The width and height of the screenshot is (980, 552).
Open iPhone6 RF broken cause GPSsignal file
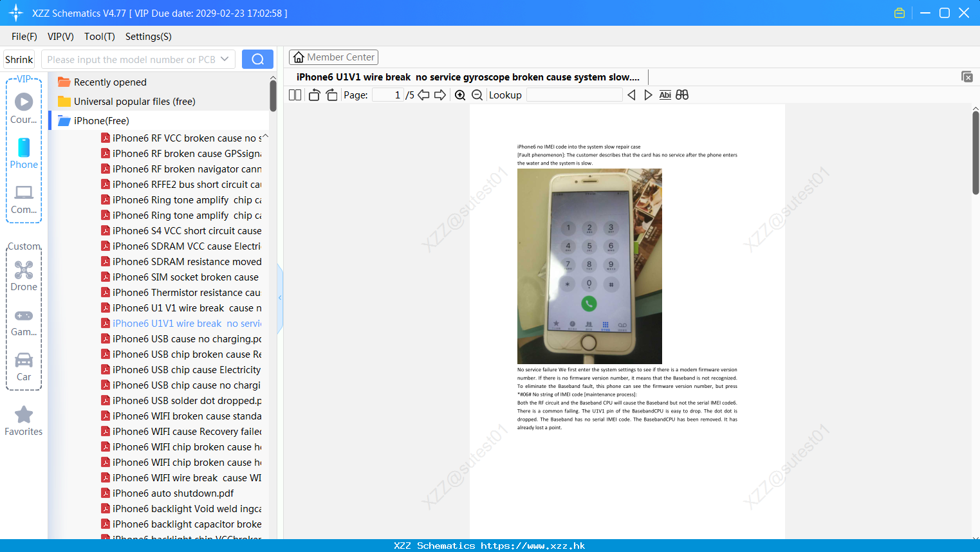click(181, 154)
